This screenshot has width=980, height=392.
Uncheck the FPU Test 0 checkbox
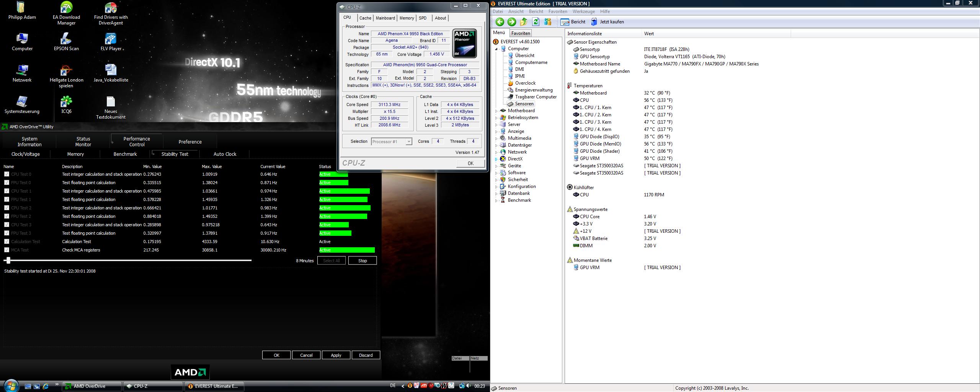pos(7,183)
